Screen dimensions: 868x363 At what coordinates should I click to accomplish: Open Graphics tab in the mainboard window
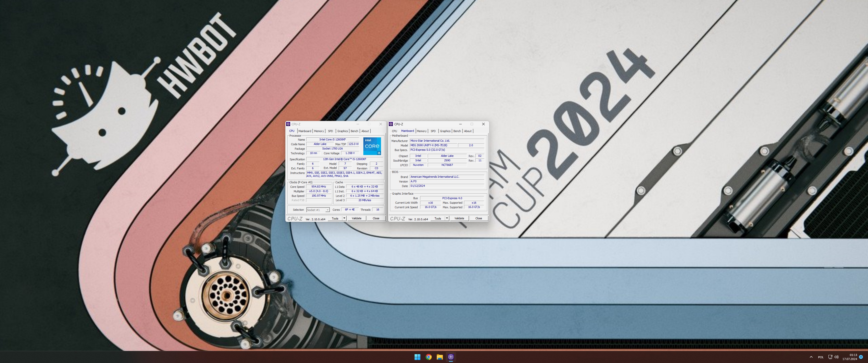pos(445,131)
